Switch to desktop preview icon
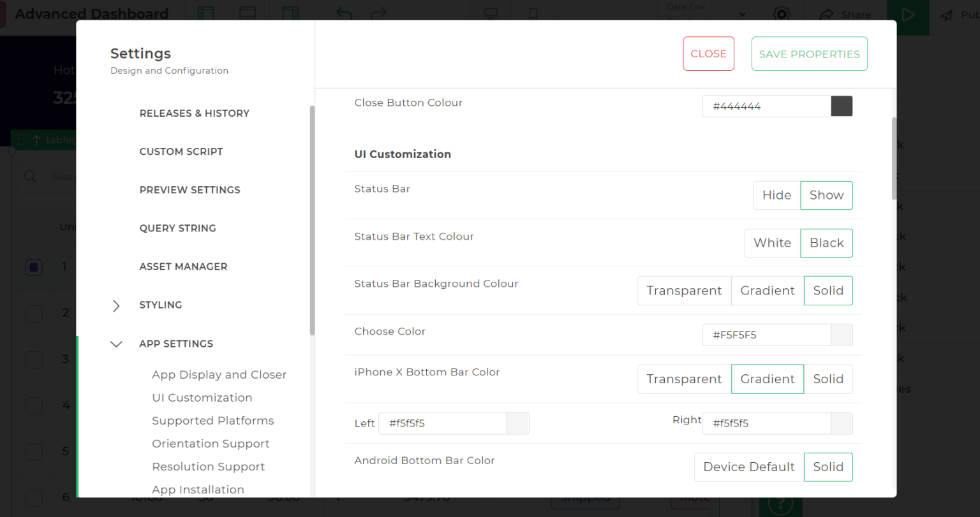The height and width of the screenshot is (517, 980). coord(490,13)
